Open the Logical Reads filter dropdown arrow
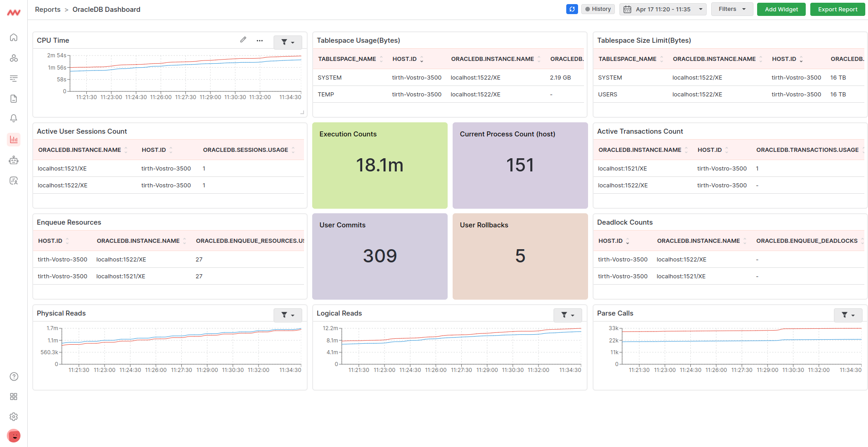Image resolution: width=868 pixels, height=447 pixels. pyautogui.click(x=573, y=315)
